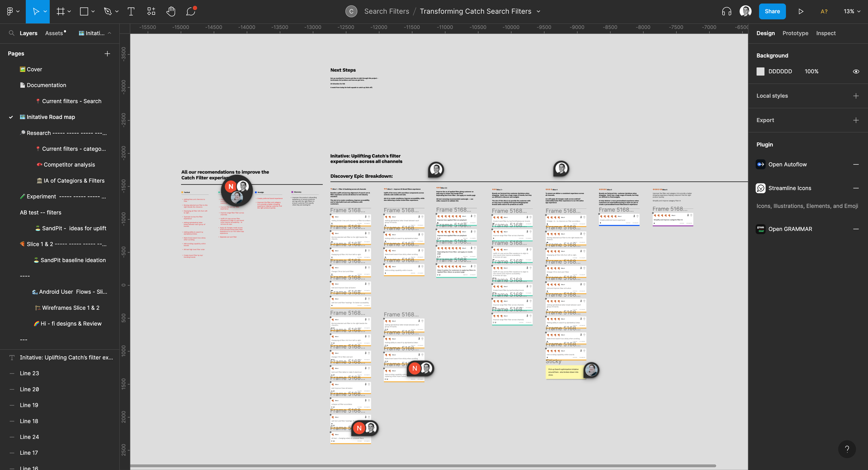Collapse the pages list via Initati... chevron
The width and height of the screenshot is (868, 470).
point(109,33)
